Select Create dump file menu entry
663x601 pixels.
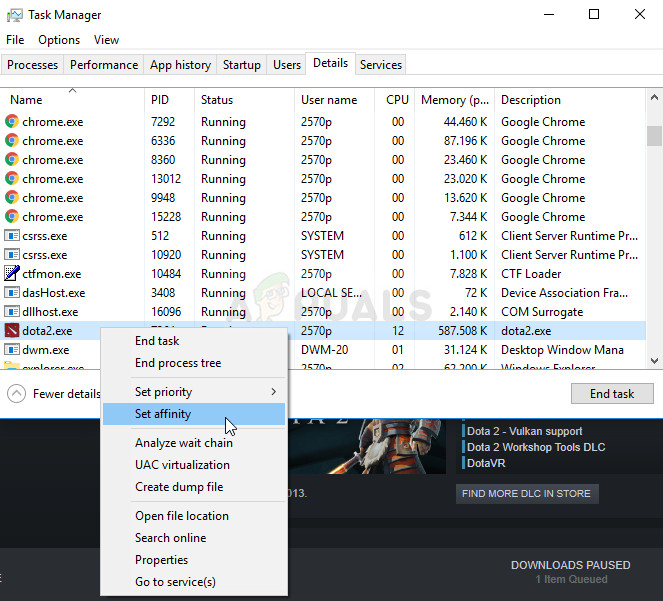[x=179, y=487]
